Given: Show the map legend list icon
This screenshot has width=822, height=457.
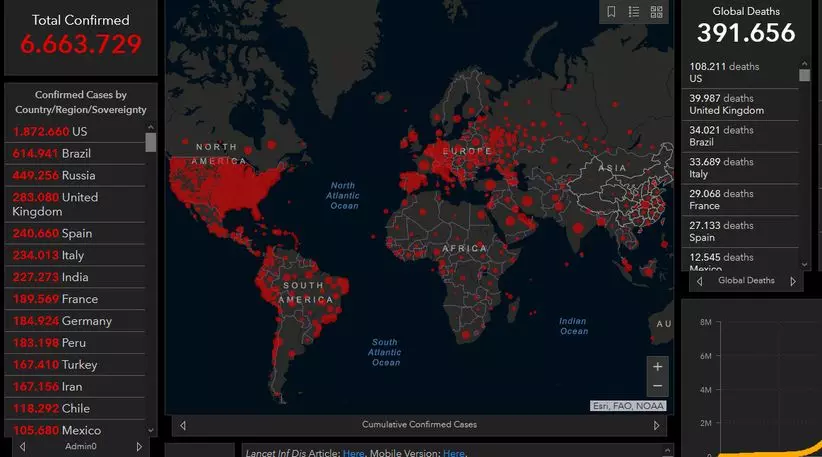Looking at the screenshot, I should point(634,12).
